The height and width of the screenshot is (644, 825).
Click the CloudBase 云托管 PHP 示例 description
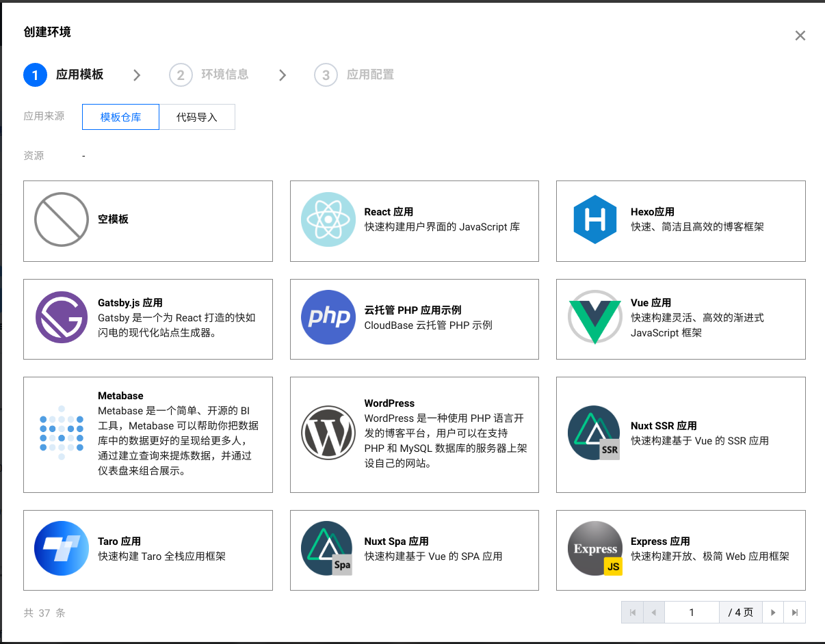(428, 325)
